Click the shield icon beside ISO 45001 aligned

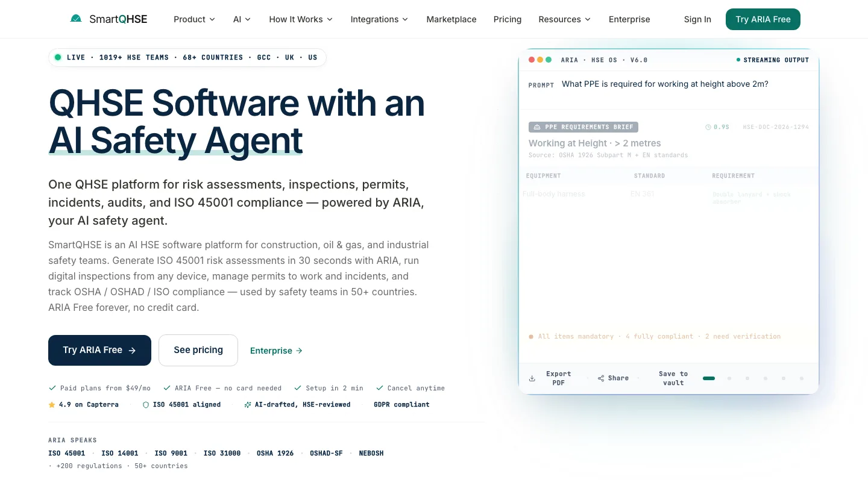[x=146, y=405]
